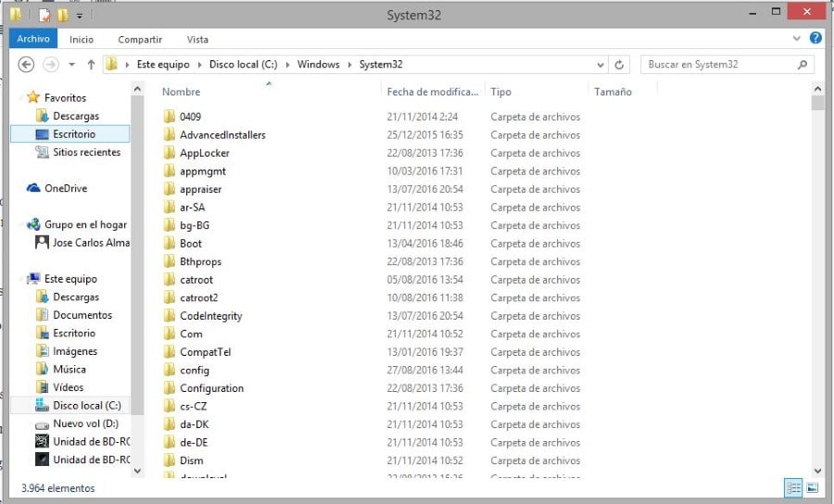
Task: Open the AppLocker folder icon
Action: [x=169, y=153]
